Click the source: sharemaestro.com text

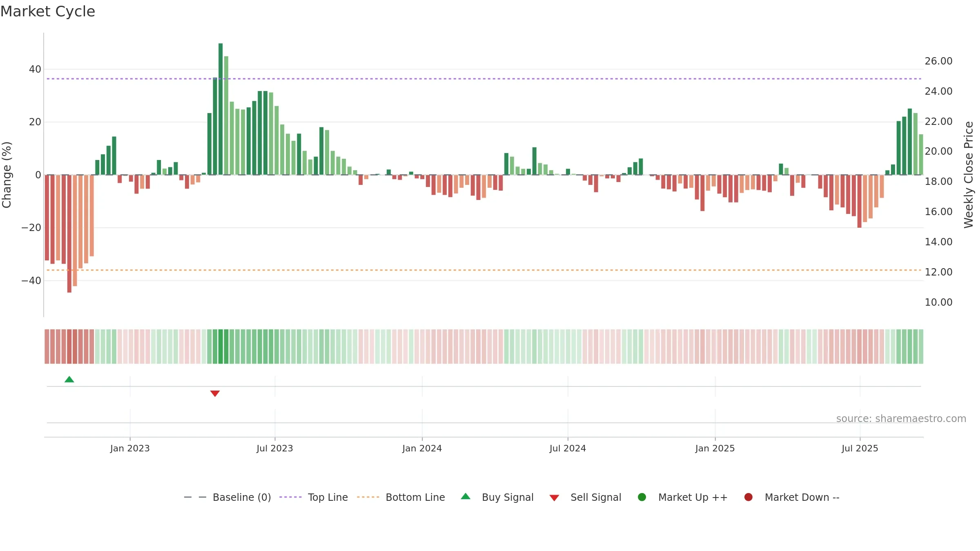tap(901, 419)
